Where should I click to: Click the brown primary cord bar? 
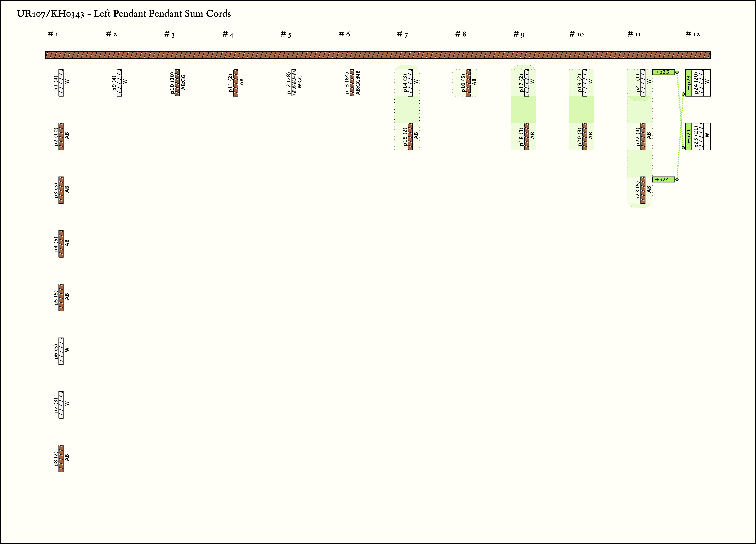click(378, 55)
